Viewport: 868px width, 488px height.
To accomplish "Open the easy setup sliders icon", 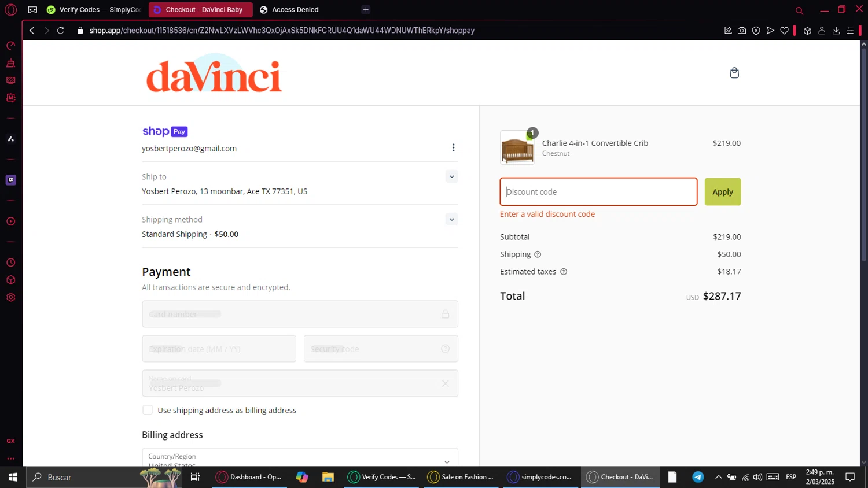I will click(x=850, y=31).
